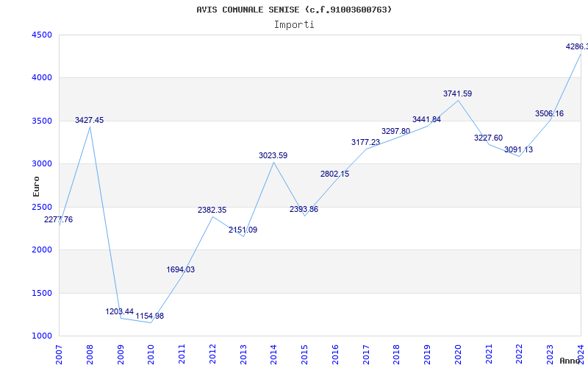The height and width of the screenshot is (368, 588).
Task: Click the data value 1694.03
Action: 181,269
